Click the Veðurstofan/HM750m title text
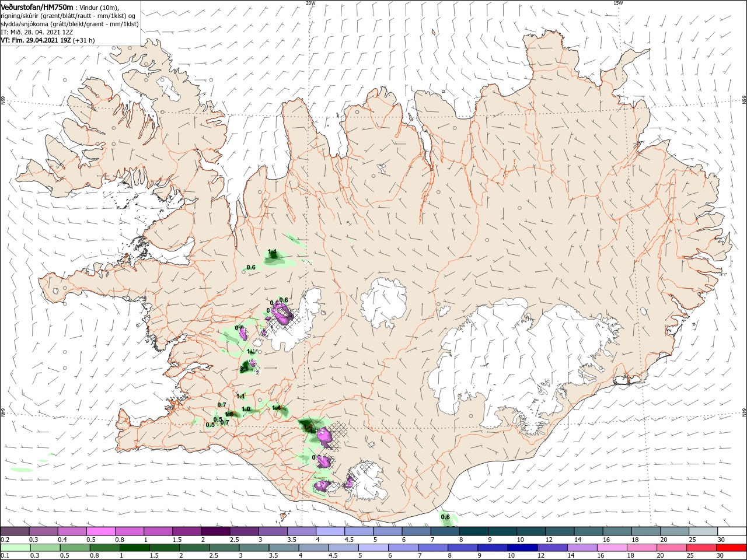The image size is (747, 560). click(37, 7)
